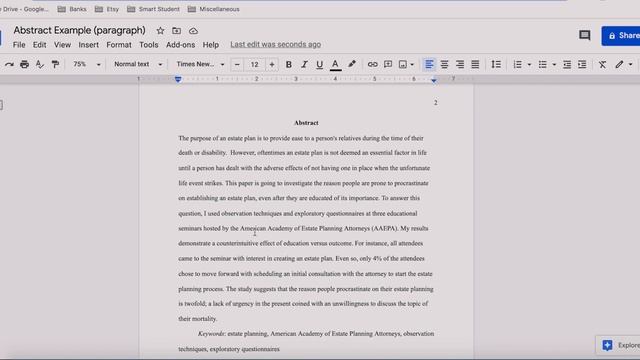
Task: Apply numbered list
Action: point(518,64)
